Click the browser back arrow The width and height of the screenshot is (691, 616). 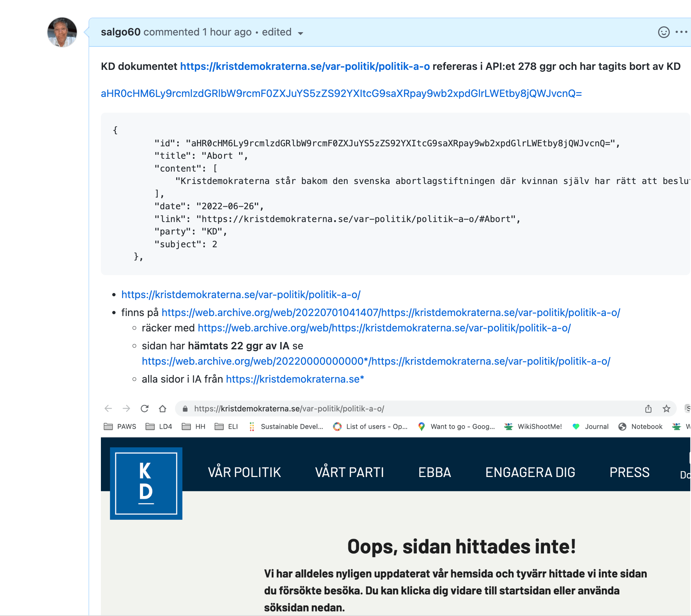click(108, 409)
